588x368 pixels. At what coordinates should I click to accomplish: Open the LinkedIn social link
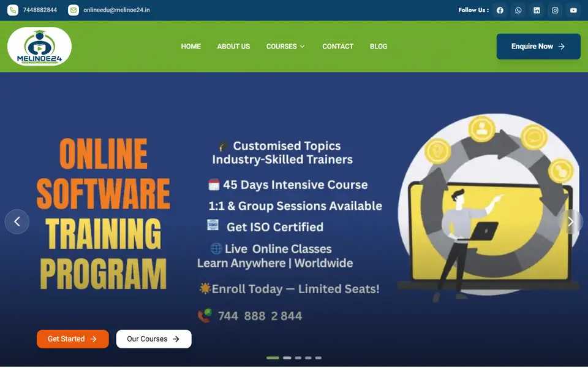pos(537,10)
